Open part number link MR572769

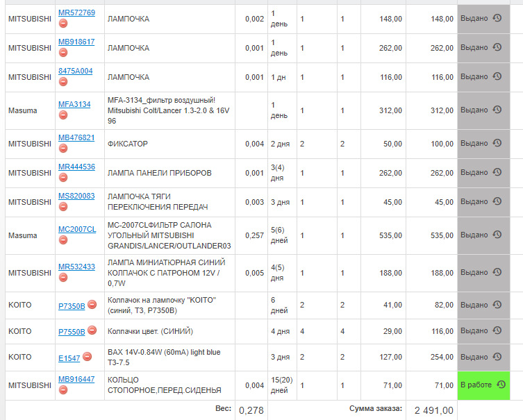coord(76,12)
